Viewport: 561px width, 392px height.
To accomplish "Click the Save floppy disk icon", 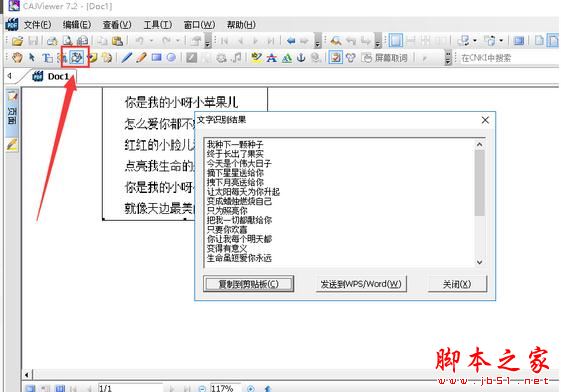I will pyautogui.click(x=33, y=41).
